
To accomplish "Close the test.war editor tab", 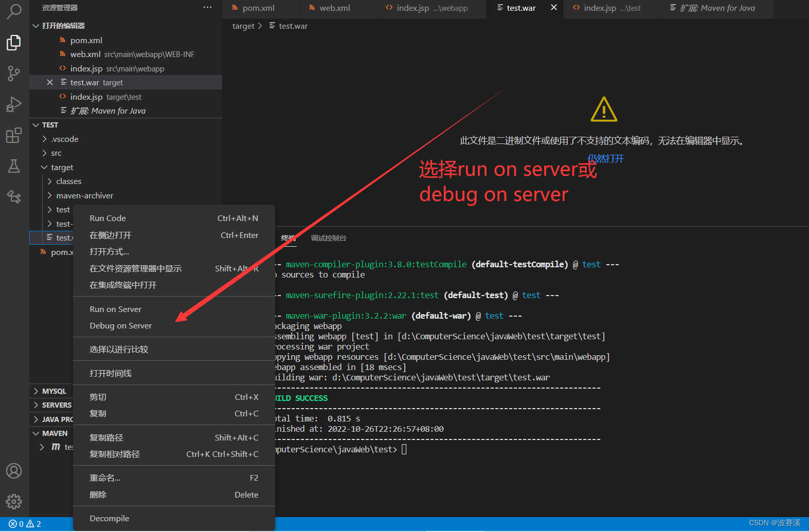I will pyautogui.click(x=554, y=8).
